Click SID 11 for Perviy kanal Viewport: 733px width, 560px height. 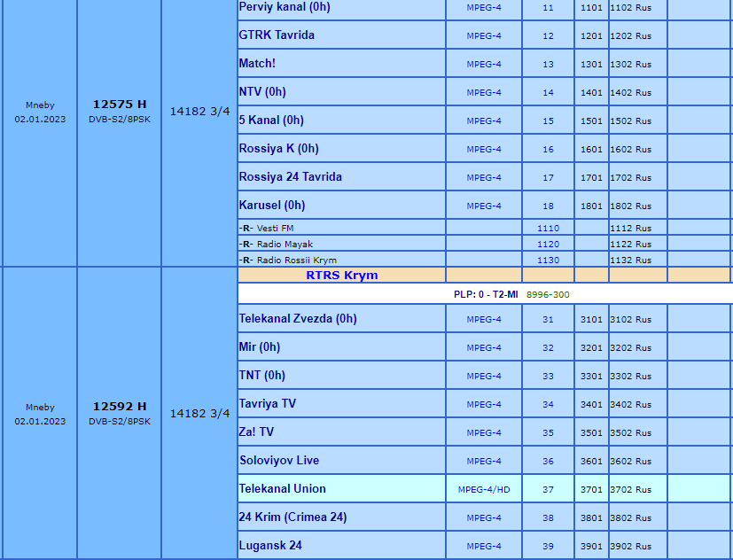(549, 8)
